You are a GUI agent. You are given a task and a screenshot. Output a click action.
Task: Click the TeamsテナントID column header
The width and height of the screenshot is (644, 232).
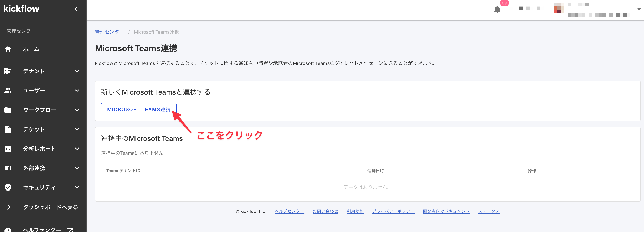123,171
